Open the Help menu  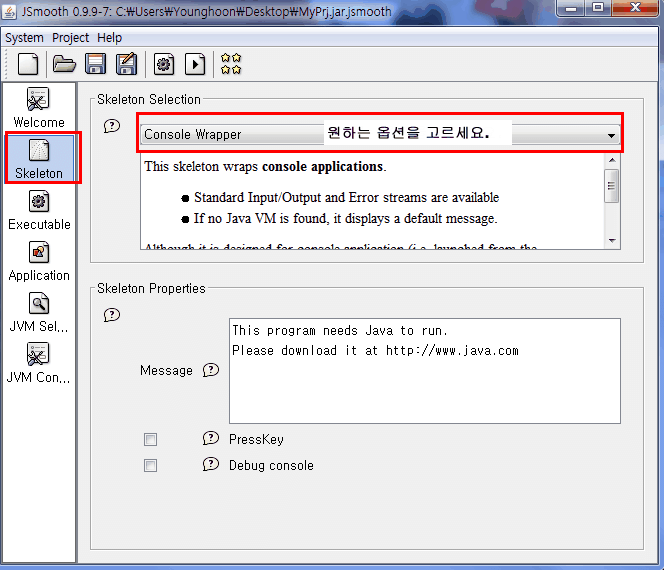pyautogui.click(x=109, y=38)
